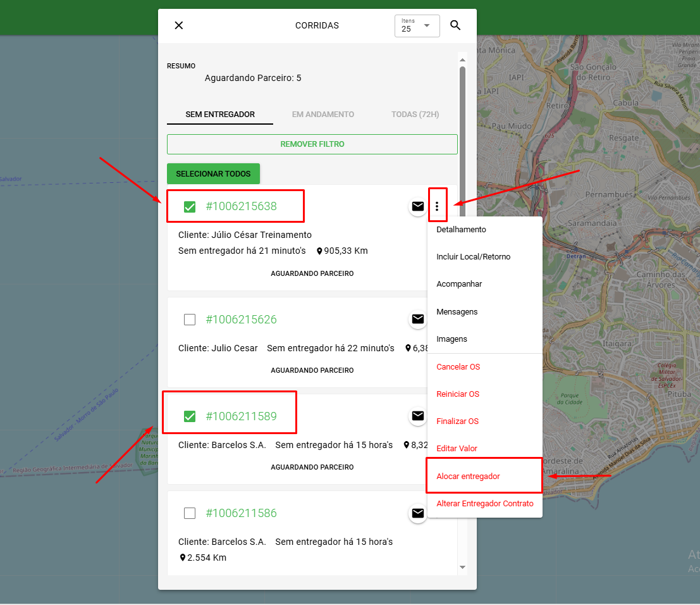Image resolution: width=700 pixels, height=605 pixels.
Task: Click the location pin beside 905,33 Km
Action: pos(319,251)
